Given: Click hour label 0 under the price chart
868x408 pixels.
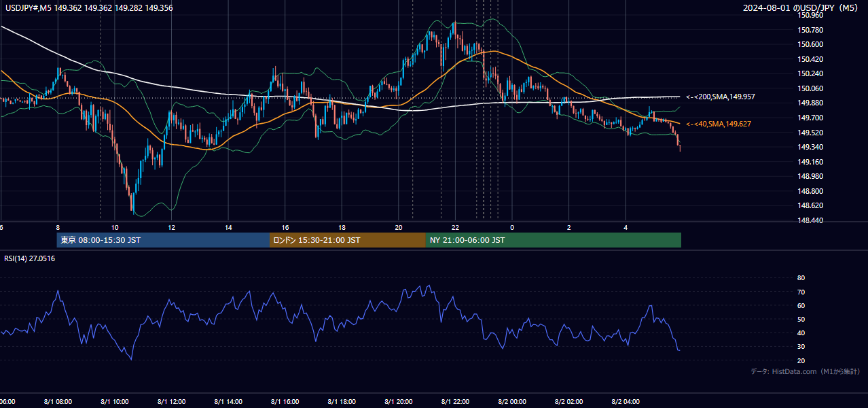Looking at the screenshot, I should [512, 227].
